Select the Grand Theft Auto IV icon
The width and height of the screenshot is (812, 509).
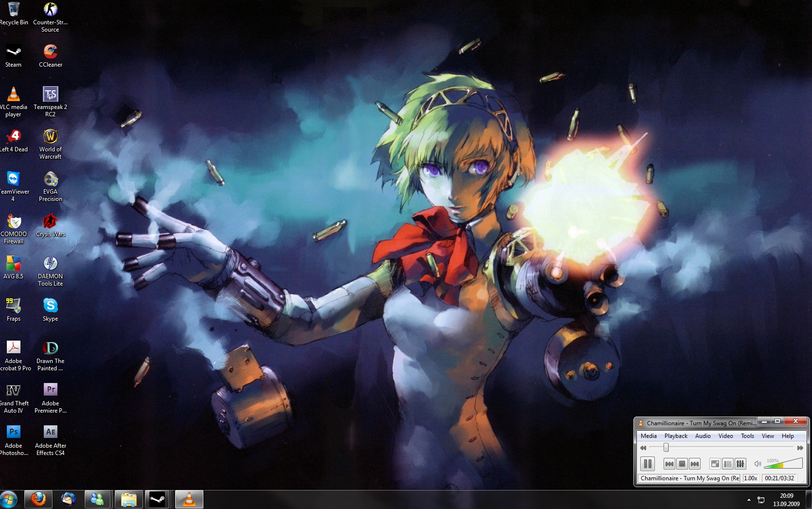point(14,398)
